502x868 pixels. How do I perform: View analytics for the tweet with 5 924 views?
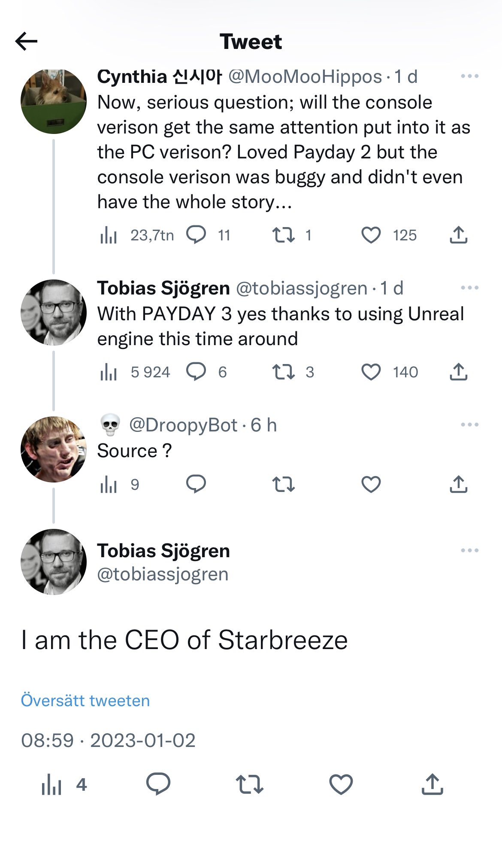pyautogui.click(x=109, y=372)
